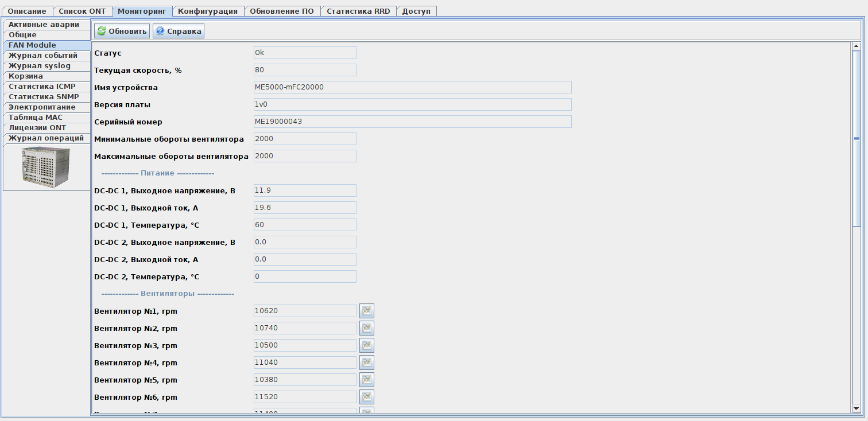Open the Доступ tab
Viewport: 868px width, 421px height.
coord(416,11)
